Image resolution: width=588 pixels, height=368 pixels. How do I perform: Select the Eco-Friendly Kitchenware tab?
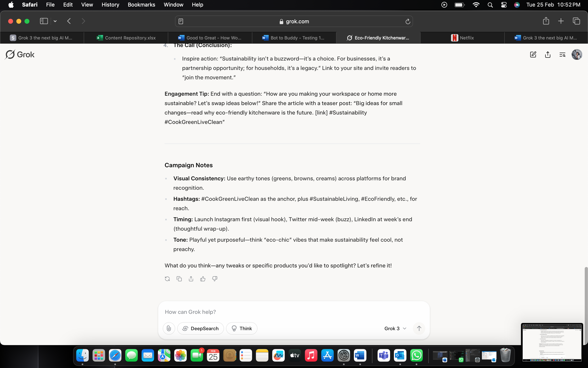[x=378, y=38]
